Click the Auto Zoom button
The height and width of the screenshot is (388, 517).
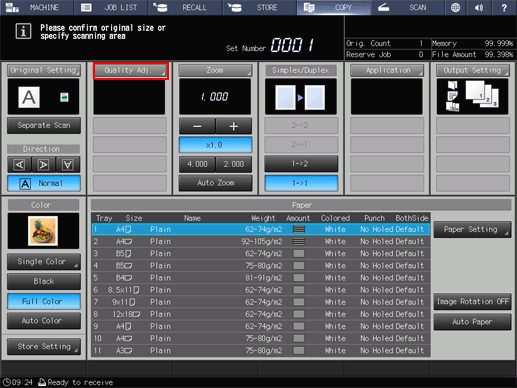(x=215, y=183)
